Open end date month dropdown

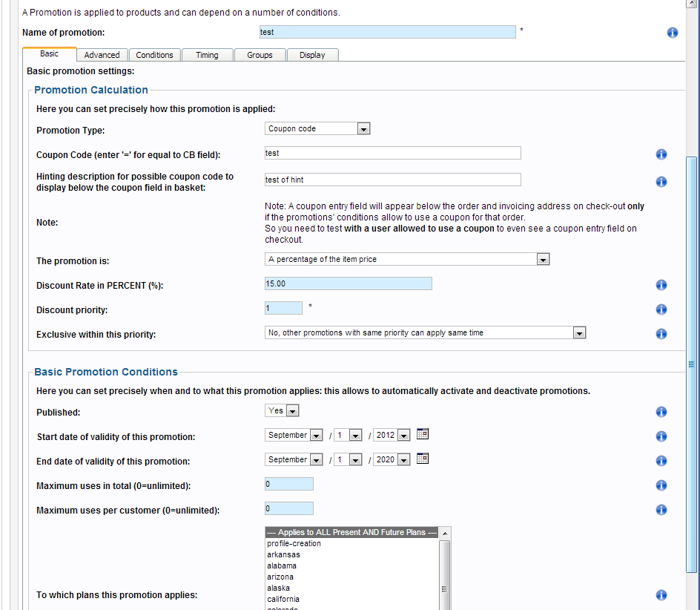(294, 460)
